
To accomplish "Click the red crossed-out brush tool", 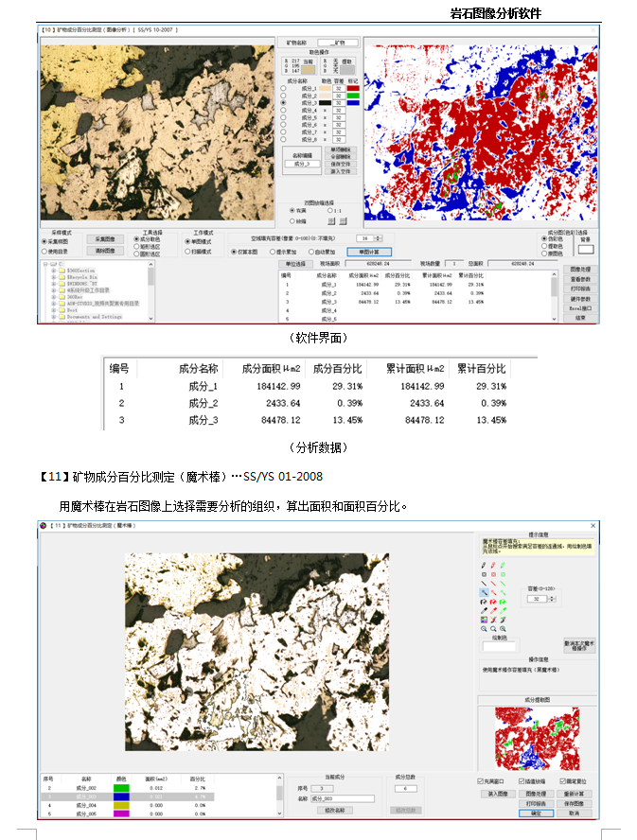I will (x=493, y=620).
